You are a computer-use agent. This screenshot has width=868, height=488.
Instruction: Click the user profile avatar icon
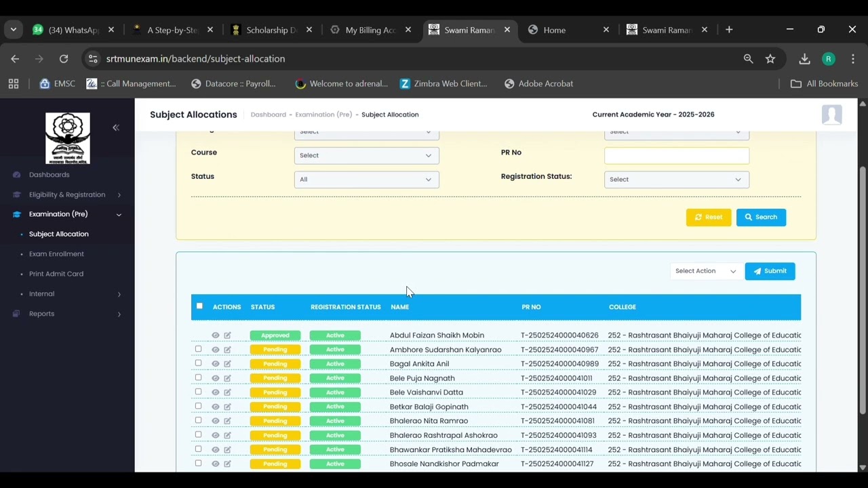point(831,115)
